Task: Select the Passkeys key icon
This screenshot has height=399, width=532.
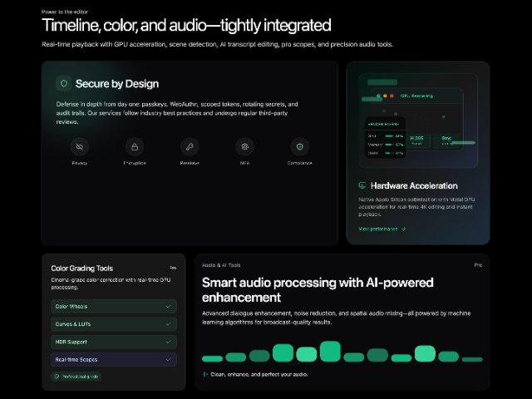Action: pos(190,146)
